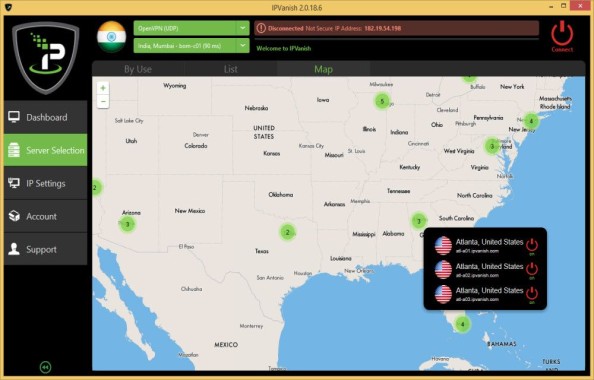Image resolution: width=594 pixels, height=380 pixels.
Task: Open the Support page
Action: tap(45, 249)
